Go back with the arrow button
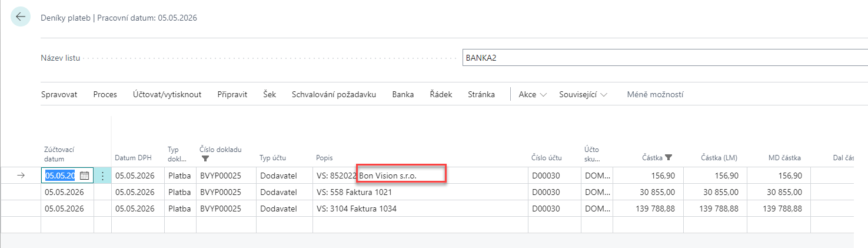Image resolution: width=868 pixels, height=248 pixels. [21, 16]
